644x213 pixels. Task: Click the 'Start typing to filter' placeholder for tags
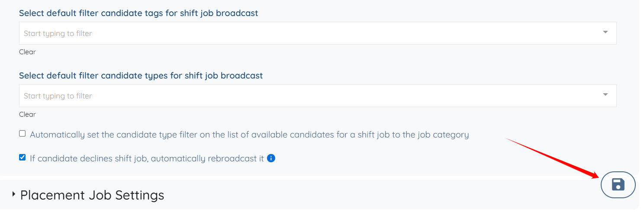click(x=58, y=33)
